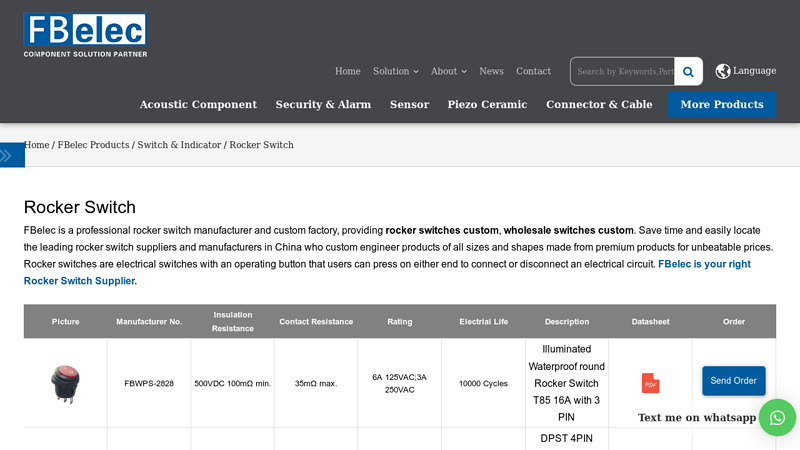
Task: Open Connector & Cable category
Action: [x=599, y=105]
